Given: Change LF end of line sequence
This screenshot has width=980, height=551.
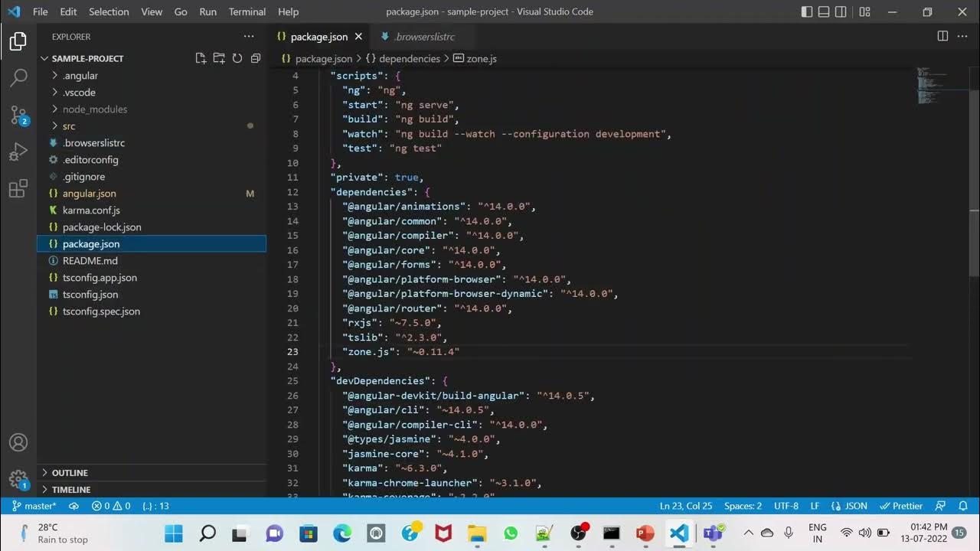Looking at the screenshot, I should 815,506.
